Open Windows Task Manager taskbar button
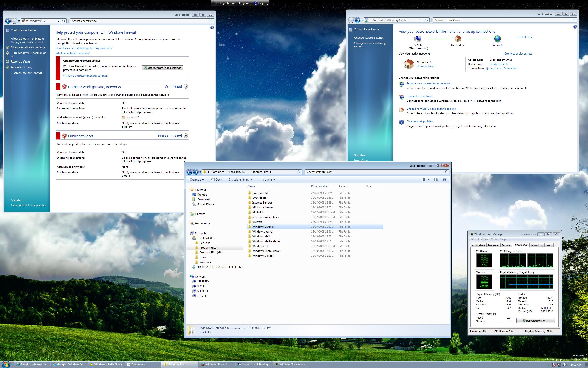588x368 pixels. point(291,364)
